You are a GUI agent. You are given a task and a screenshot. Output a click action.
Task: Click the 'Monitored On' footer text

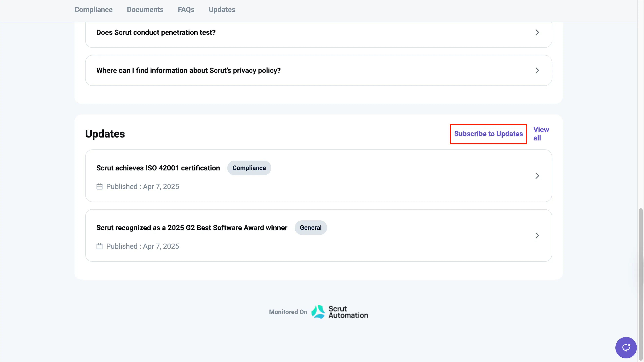tap(288, 312)
